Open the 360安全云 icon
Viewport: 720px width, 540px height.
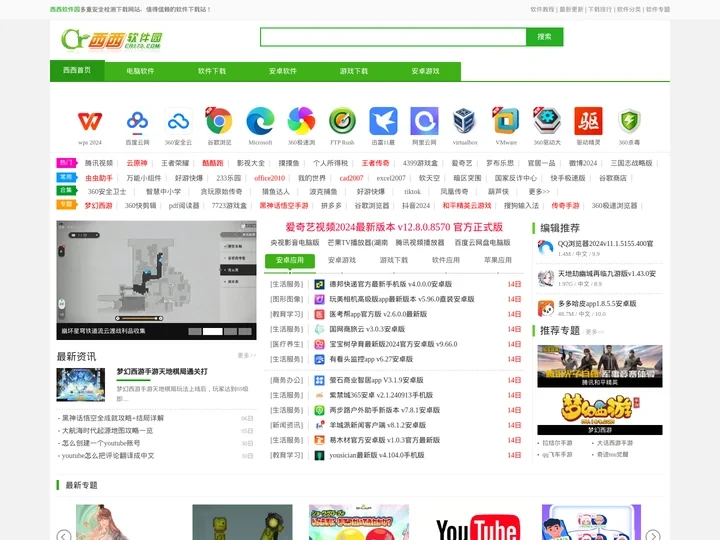click(178, 121)
